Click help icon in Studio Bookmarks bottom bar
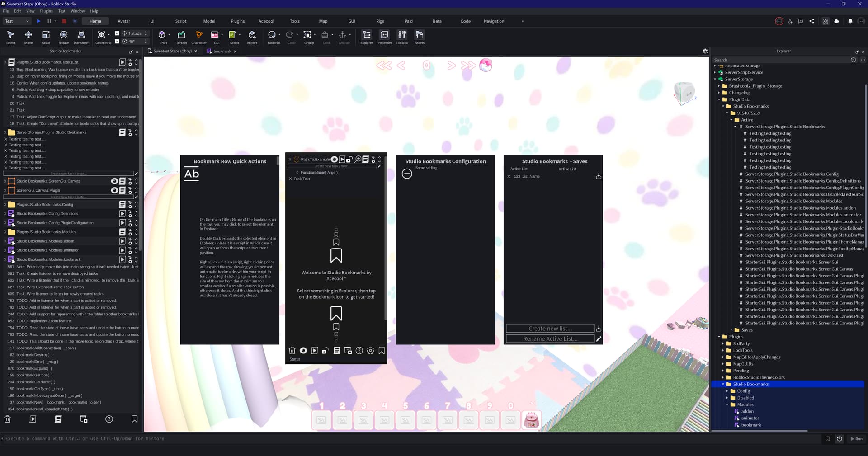The width and height of the screenshot is (868, 456). coord(109,419)
